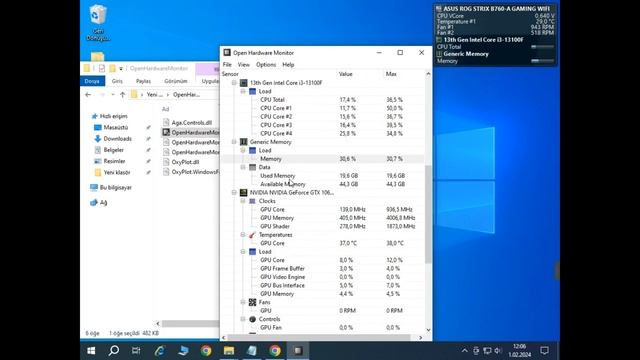Open Downloads in the Explorer sidebar
640x360 pixels.
click(x=117, y=139)
